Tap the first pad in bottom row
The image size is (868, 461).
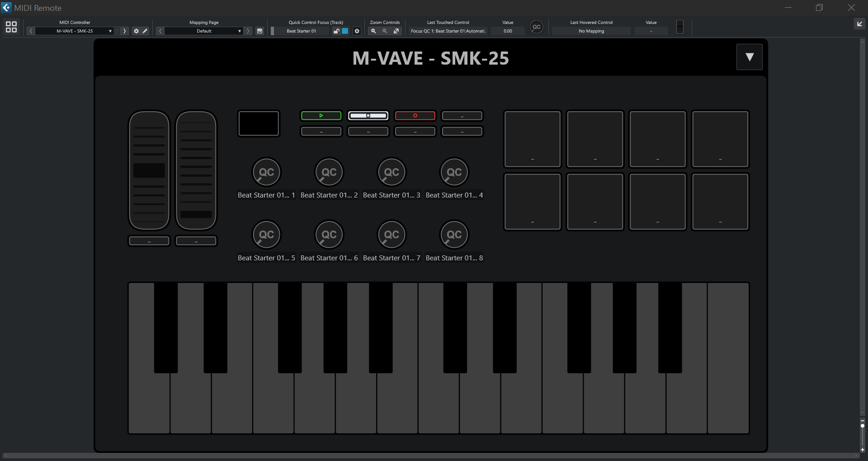(x=533, y=202)
